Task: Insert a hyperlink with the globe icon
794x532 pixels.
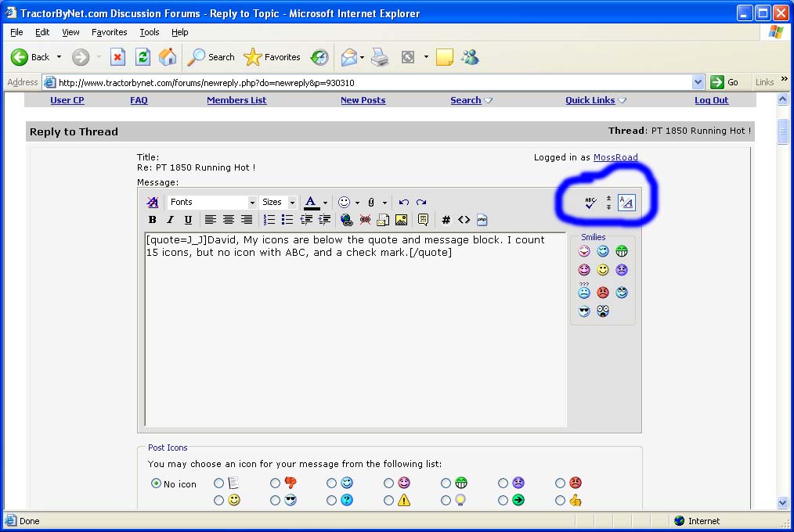Action: coord(346,220)
